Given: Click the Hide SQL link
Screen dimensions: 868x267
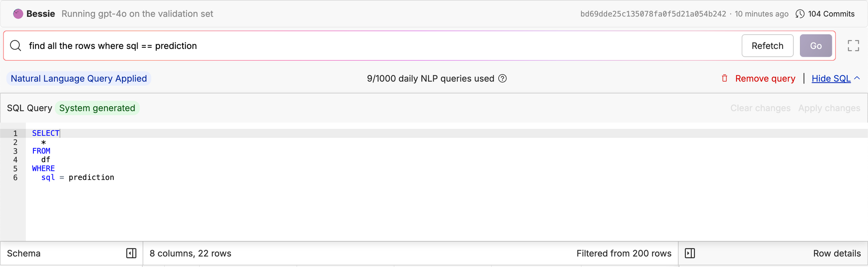Looking at the screenshot, I should pyautogui.click(x=831, y=78).
